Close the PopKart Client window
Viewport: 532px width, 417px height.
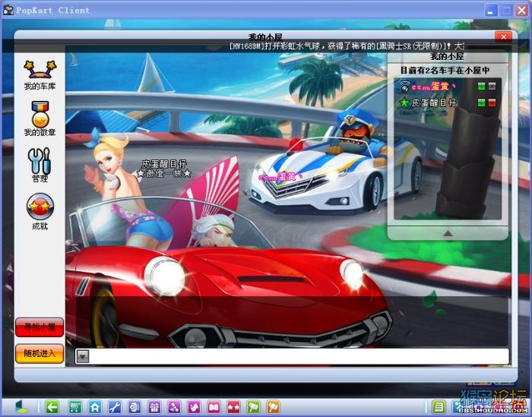click(521, 10)
